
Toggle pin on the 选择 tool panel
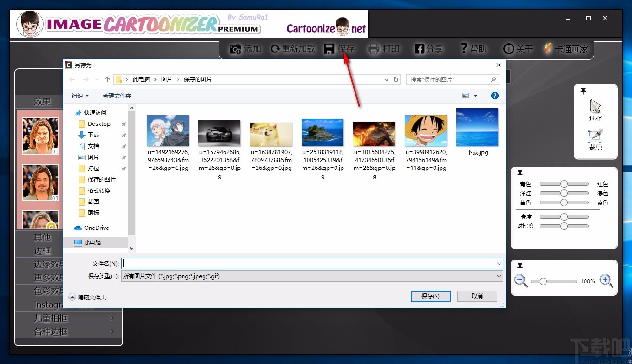coord(583,91)
